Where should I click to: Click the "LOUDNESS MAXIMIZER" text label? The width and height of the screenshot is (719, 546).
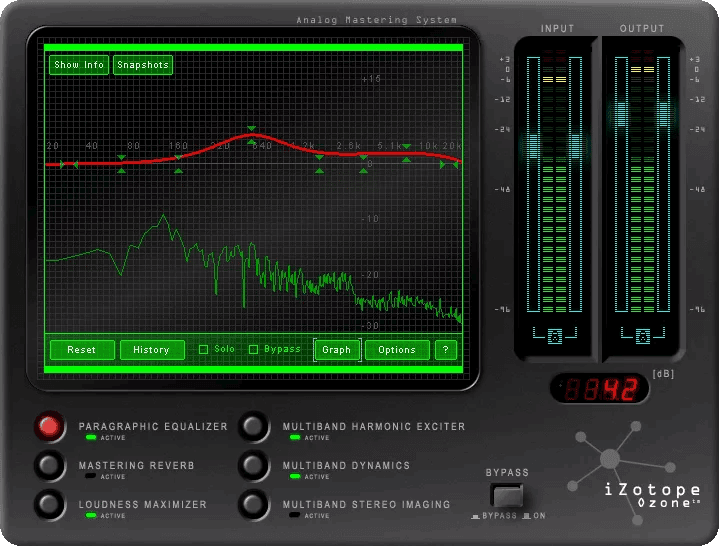(x=143, y=504)
